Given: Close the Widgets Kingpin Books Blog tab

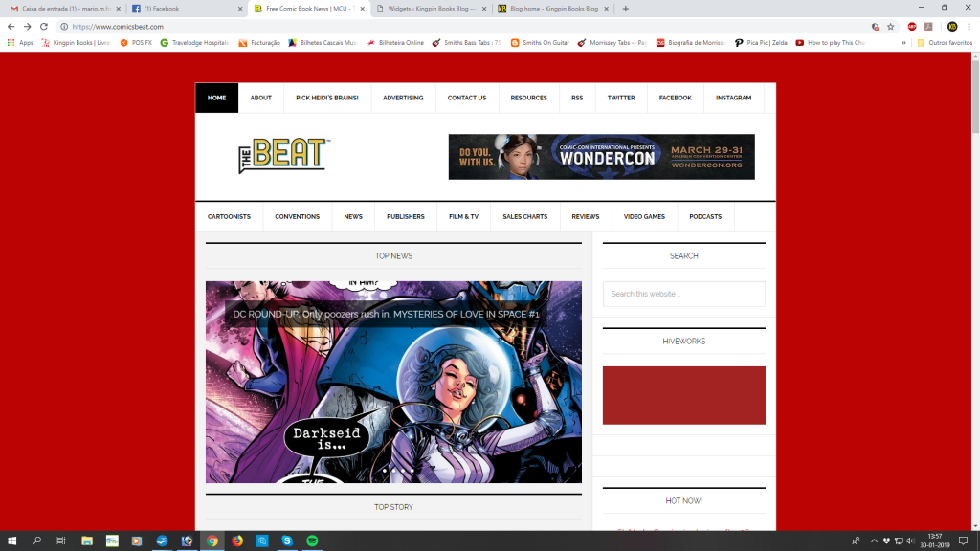Looking at the screenshot, I should [x=483, y=9].
